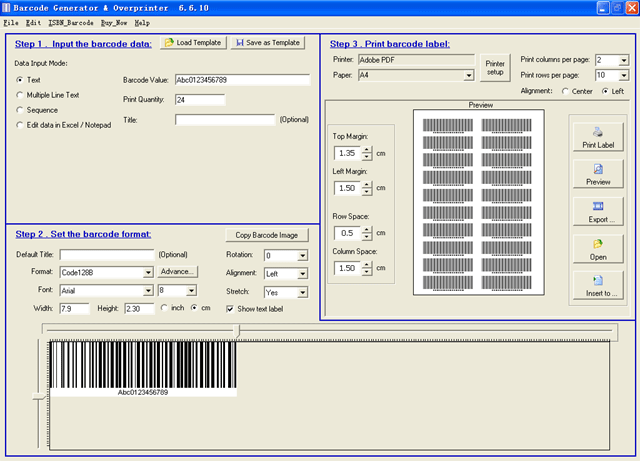Increase the Top Margin value
Viewport: 640px width, 461px height.
pyautogui.click(x=367, y=150)
